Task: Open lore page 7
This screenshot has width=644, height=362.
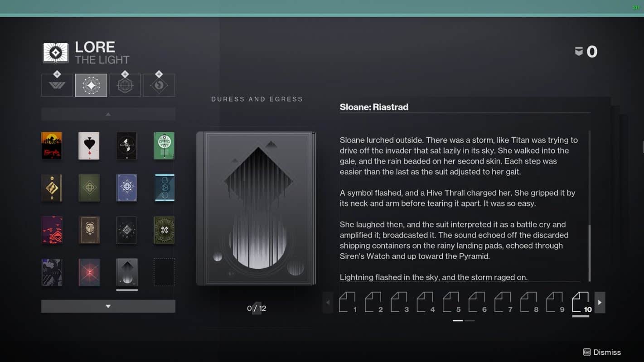Action: [503, 303]
